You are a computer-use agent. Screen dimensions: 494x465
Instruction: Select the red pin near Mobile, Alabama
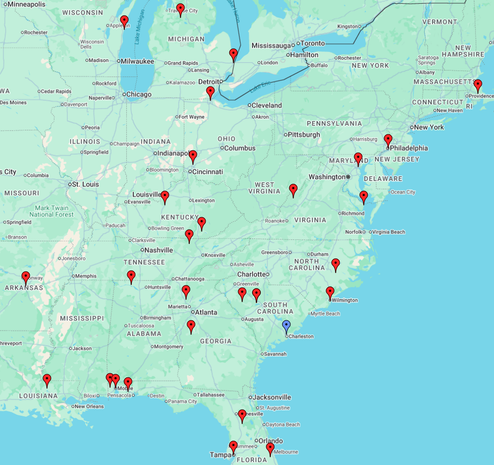128,384
